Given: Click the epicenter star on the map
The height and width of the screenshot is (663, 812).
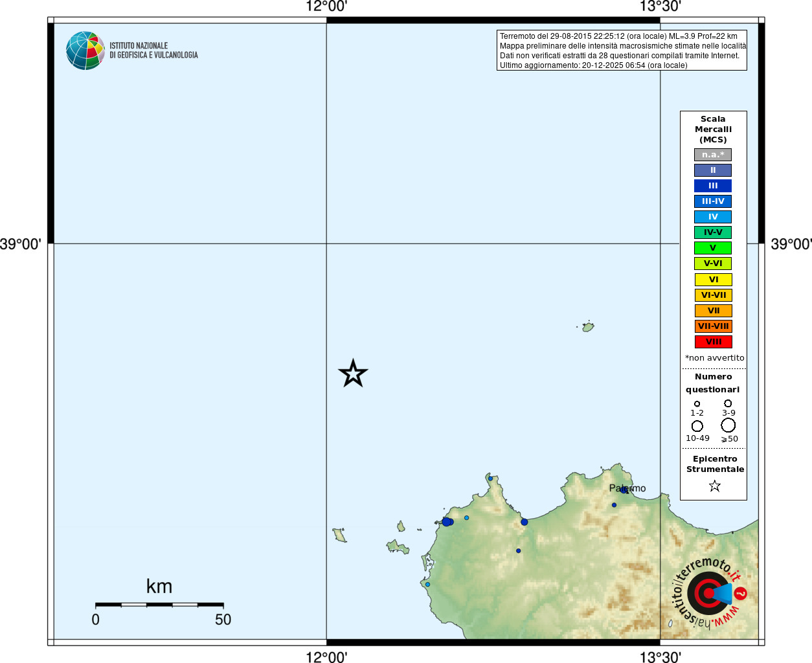Looking at the screenshot, I should tap(353, 374).
